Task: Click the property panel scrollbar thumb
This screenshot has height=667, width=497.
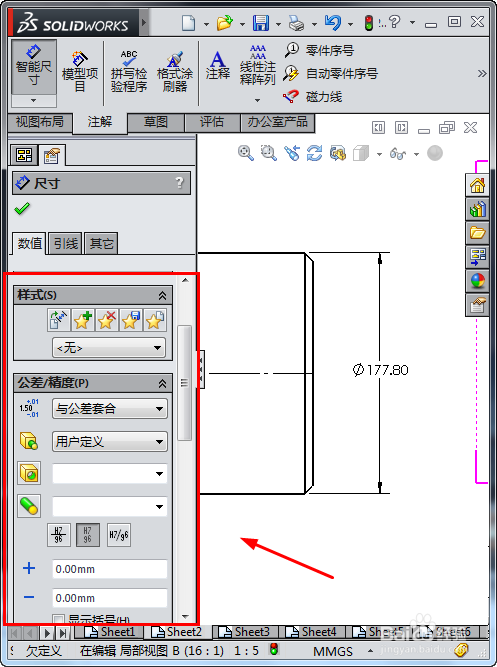Action: [185, 383]
